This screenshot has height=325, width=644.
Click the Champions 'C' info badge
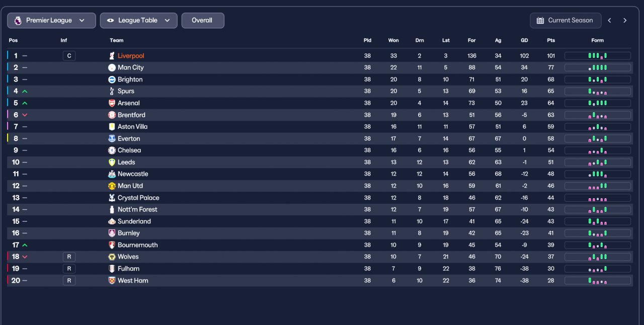(x=69, y=56)
